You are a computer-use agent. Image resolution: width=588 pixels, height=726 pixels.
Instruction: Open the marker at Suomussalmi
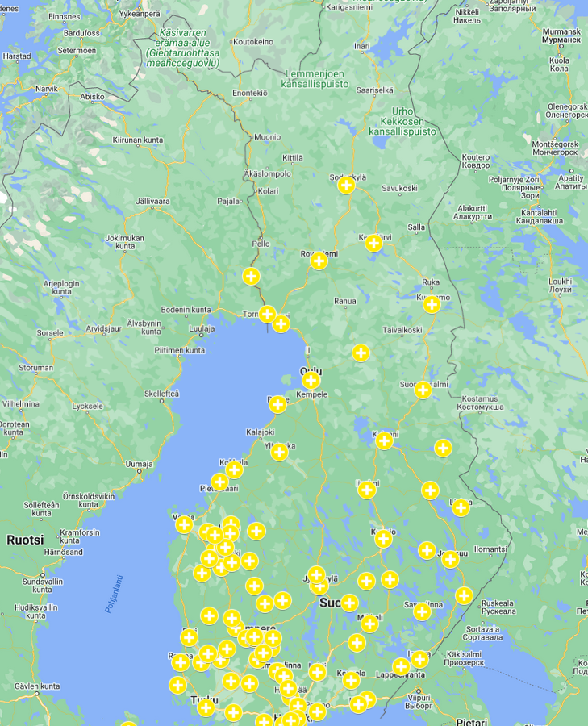coord(423,390)
